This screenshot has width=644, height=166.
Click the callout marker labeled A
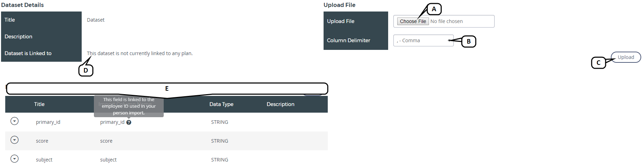434,9
